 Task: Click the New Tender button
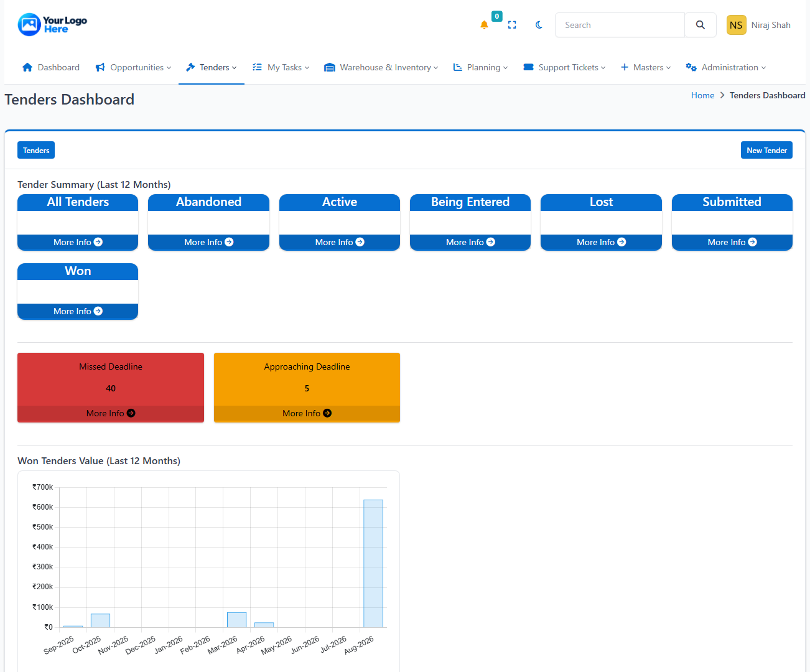[x=766, y=150]
